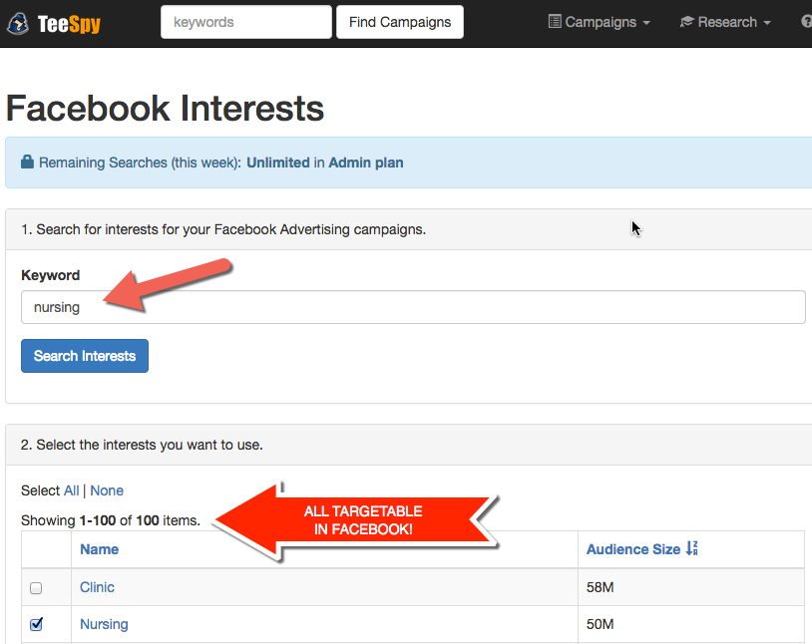The height and width of the screenshot is (644, 812).
Task: Click the Research graduation cap icon
Action: [x=686, y=22]
